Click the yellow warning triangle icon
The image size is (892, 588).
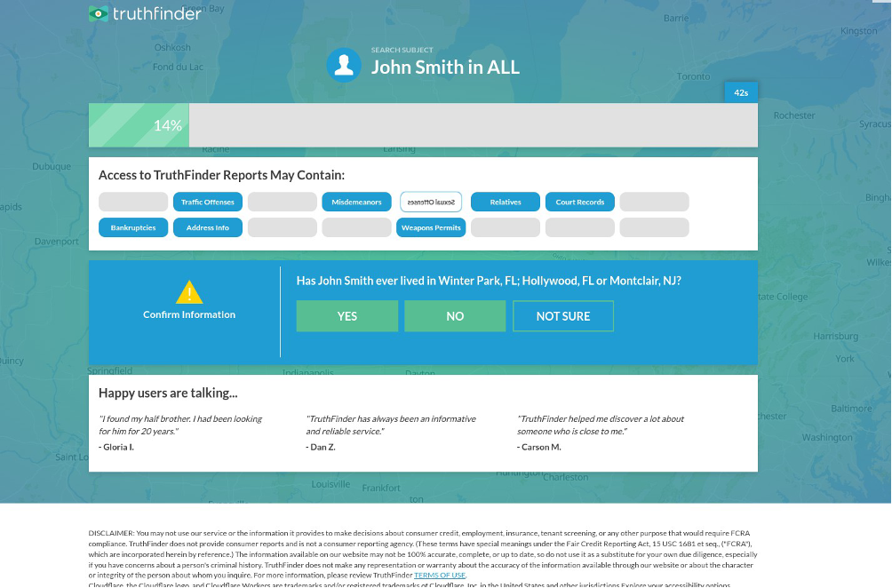point(189,292)
